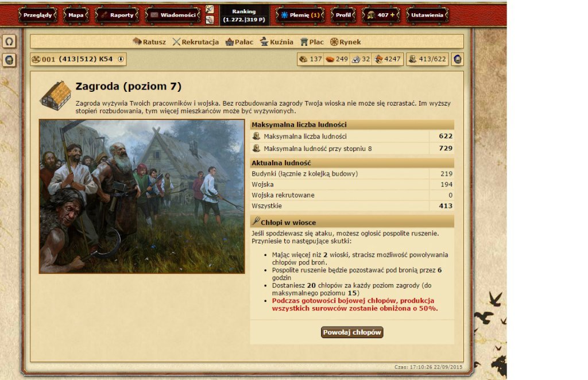Click the Maksymalna liczba ludności value 622
588x380 pixels.
(x=446, y=136)
